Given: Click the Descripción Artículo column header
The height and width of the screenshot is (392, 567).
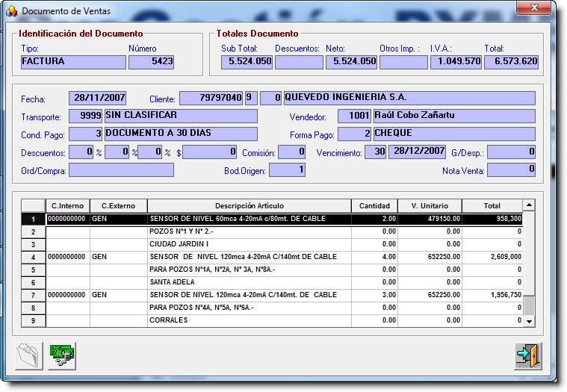Looking at the screenshot, I should click(x=250, y=206).
